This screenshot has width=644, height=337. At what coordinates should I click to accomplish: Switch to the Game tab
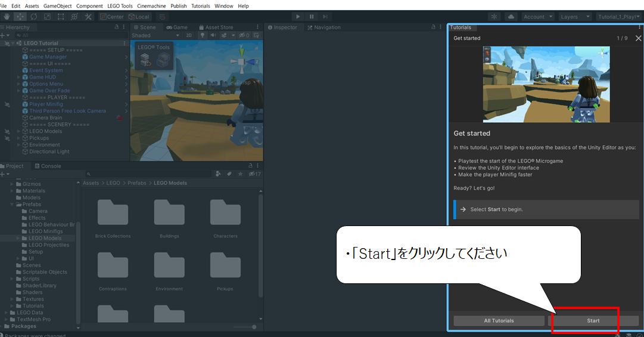coord(177,27)
